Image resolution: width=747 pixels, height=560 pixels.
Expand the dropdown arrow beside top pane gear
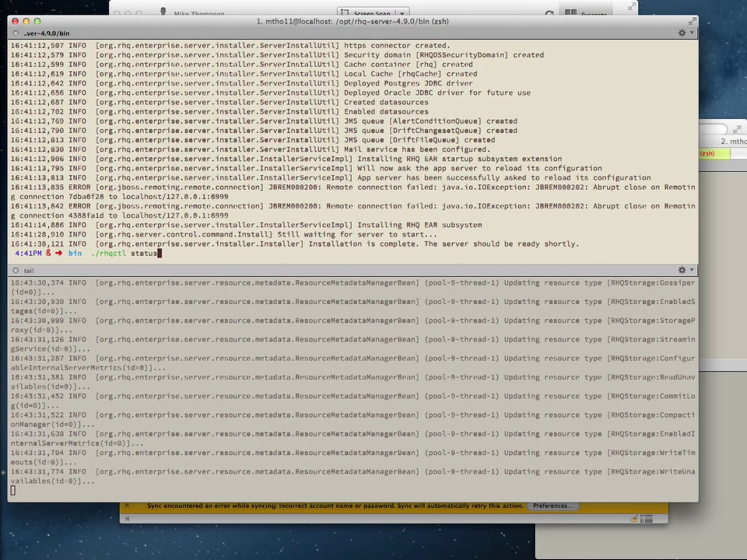692,33
